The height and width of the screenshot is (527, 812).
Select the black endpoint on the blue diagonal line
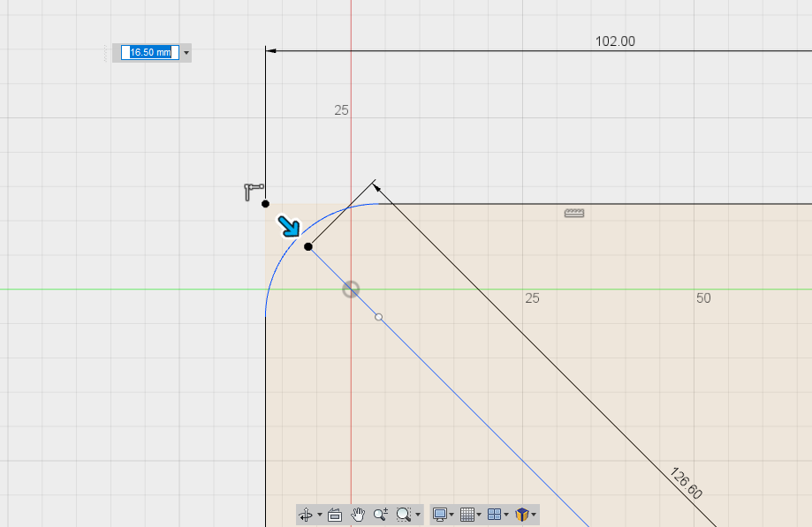click(308, 246)
